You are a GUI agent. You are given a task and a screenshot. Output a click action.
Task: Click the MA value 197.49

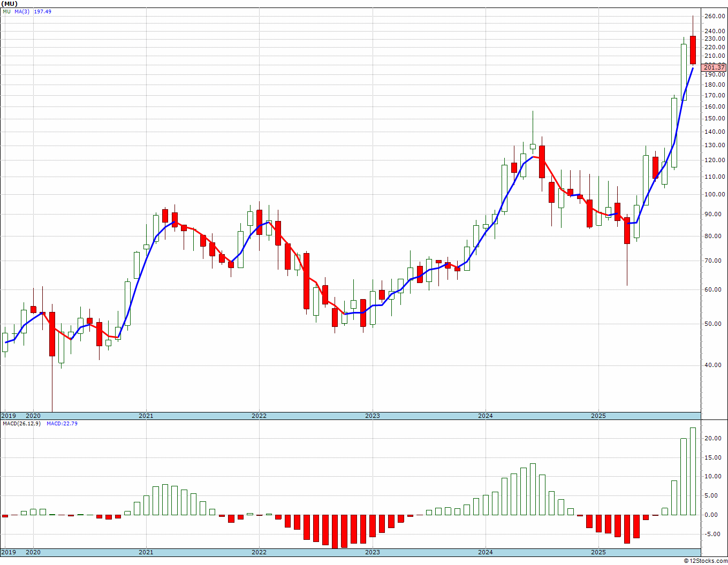pos(43,11)
